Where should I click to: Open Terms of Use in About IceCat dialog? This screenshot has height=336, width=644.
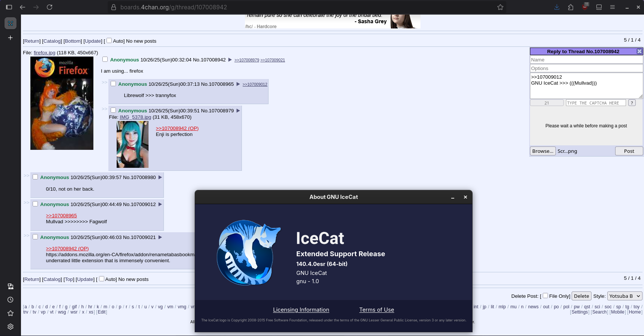tap(377, 310)
